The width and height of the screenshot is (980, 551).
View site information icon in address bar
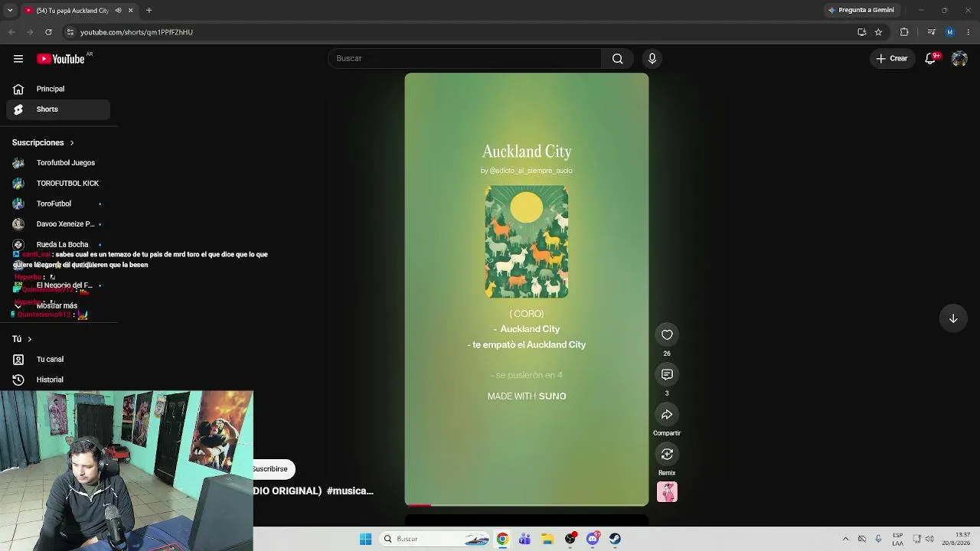point(70,32)
